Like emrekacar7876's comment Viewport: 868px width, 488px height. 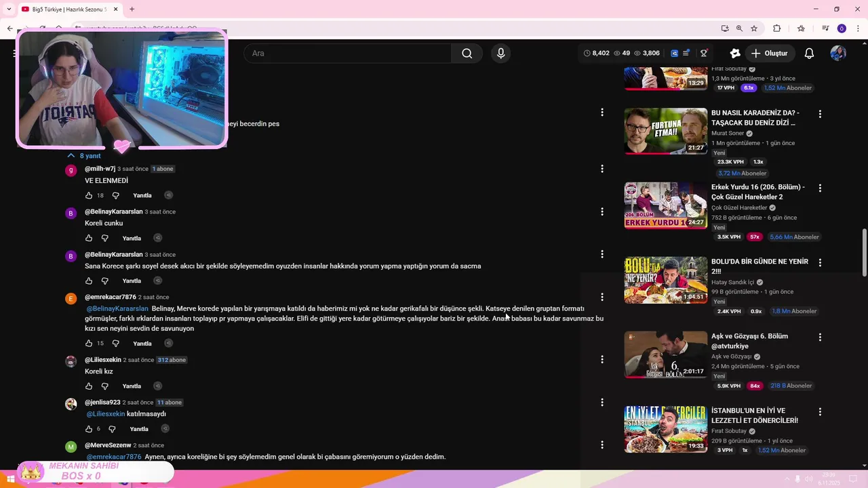tap(89, 343)
